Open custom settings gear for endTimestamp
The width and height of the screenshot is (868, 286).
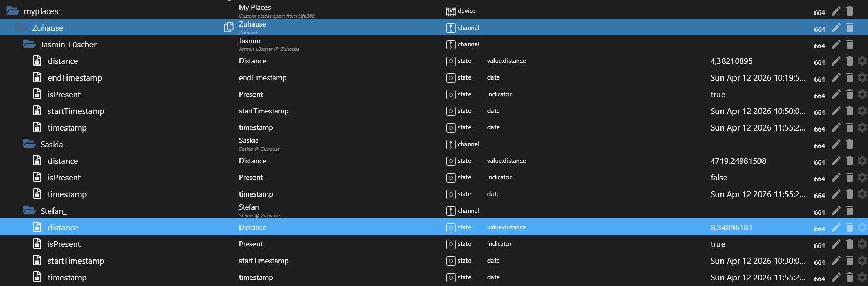coord(862,77)
